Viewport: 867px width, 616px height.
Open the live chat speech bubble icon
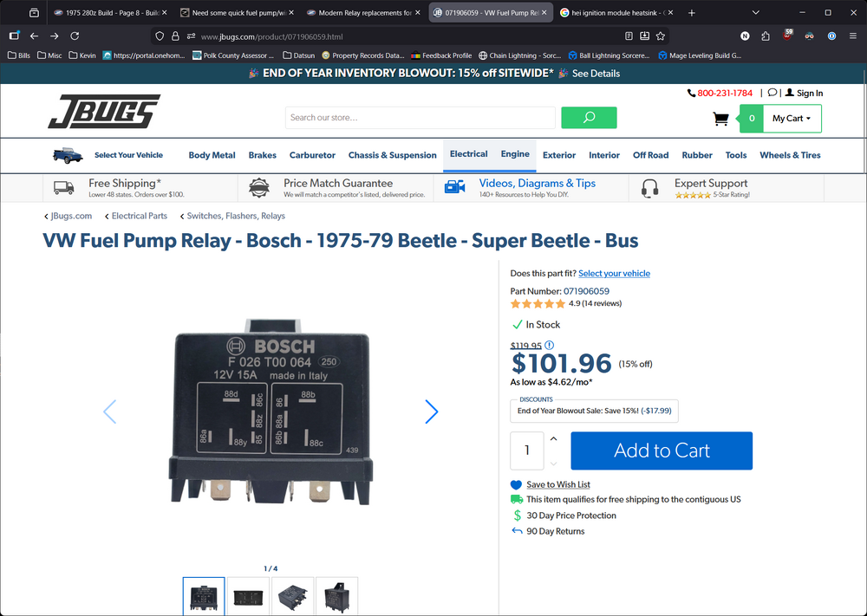pyautogui.click(x=772, y=93)
